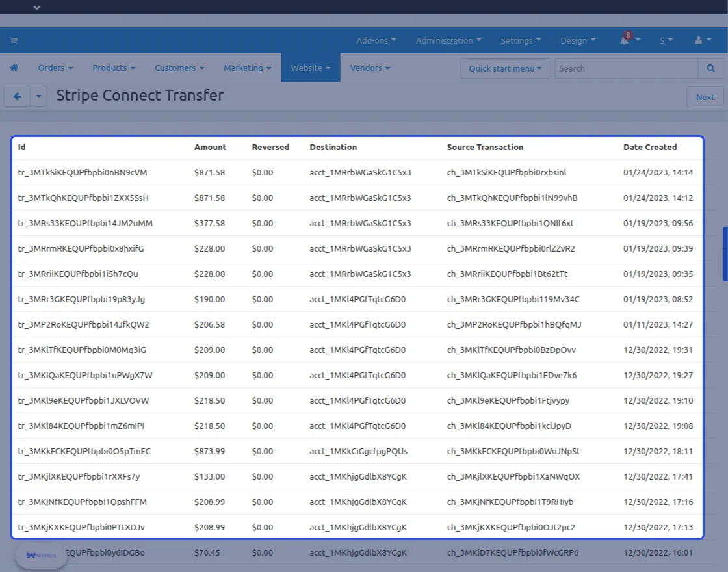Click the Destination column header
Image resolution: width=728 pixels, height=572 pixels.
(x=333, y=147)
